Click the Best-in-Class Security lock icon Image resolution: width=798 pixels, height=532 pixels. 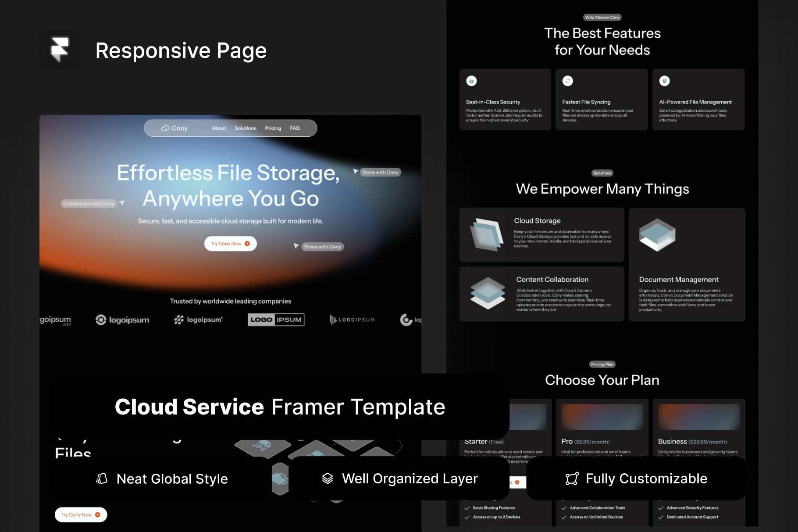[471, 81]
